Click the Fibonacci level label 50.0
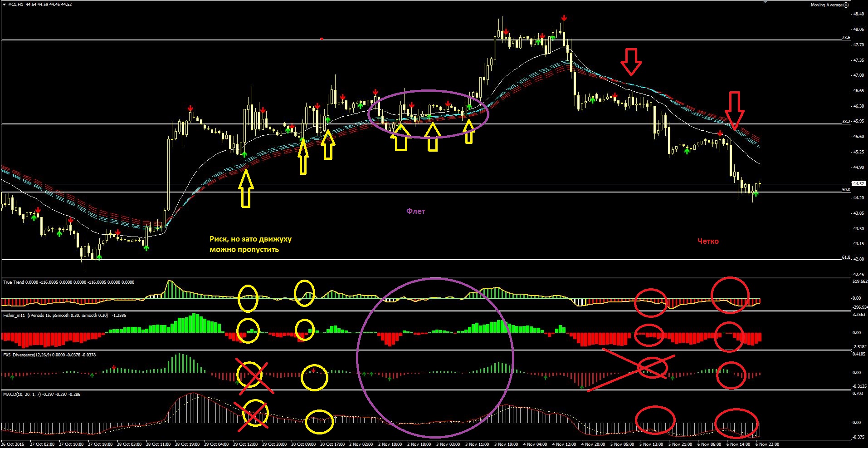The width and height of the screenshot is (868, 449). click(846, 190)
